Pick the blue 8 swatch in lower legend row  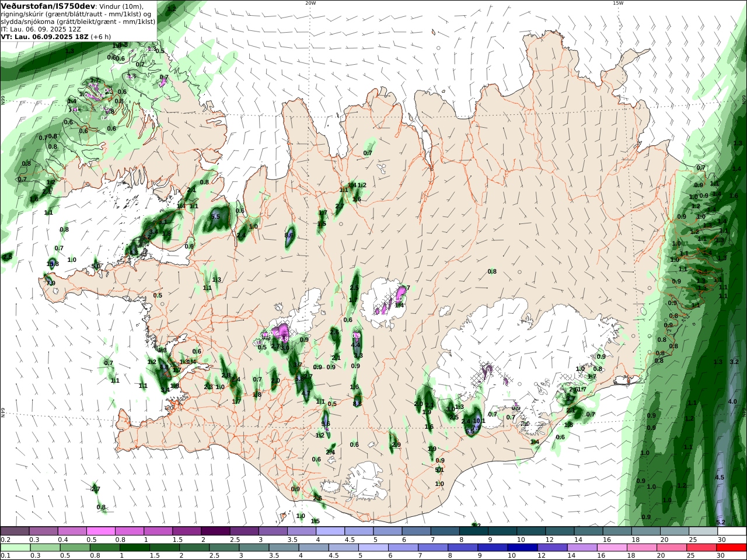462,548
